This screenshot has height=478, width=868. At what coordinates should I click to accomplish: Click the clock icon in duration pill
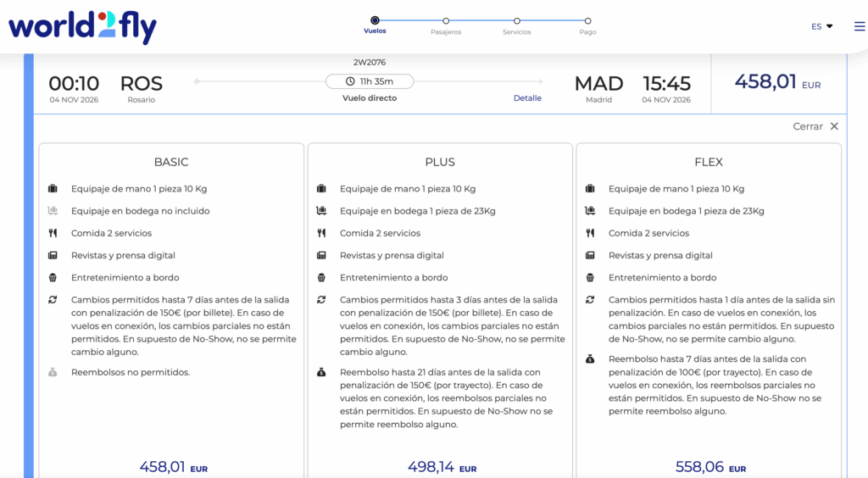350,81
